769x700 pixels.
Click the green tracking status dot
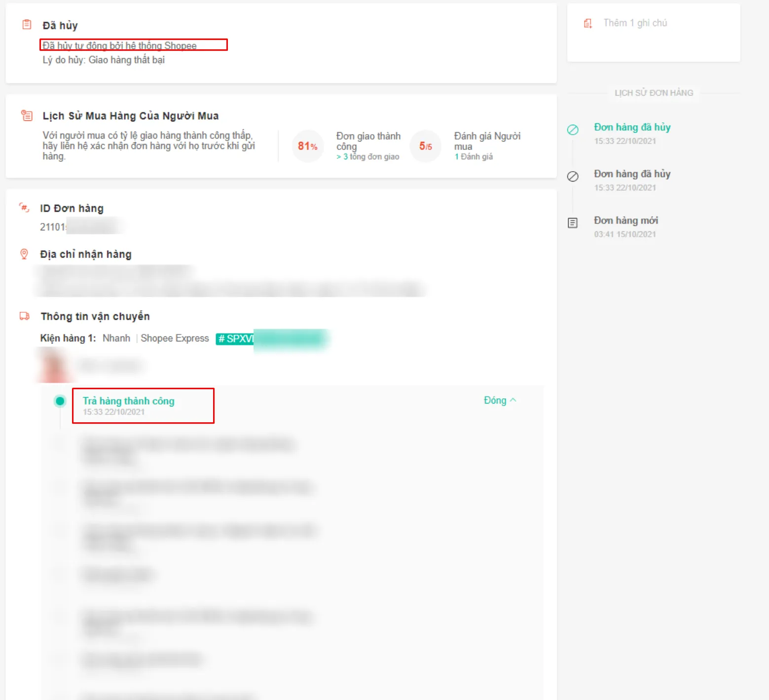point(60,401)
